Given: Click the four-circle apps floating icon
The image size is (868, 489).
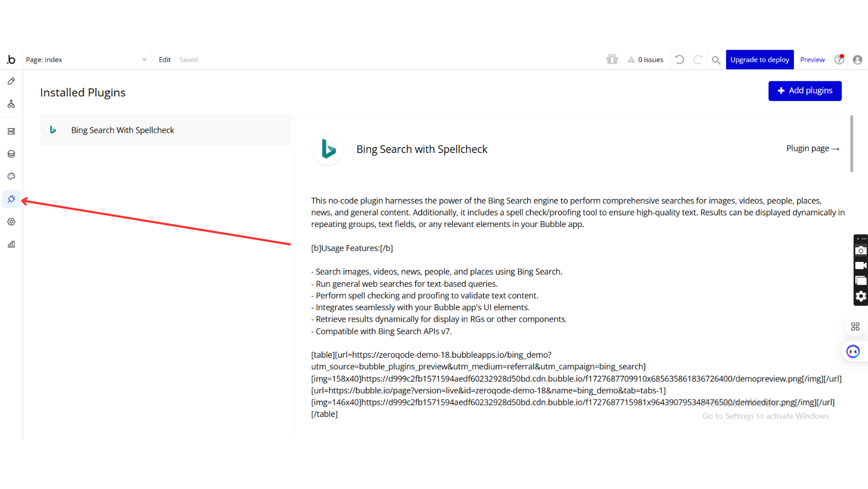Looking at the screenshot, I should pyautogui.click(x=855, y=327).
